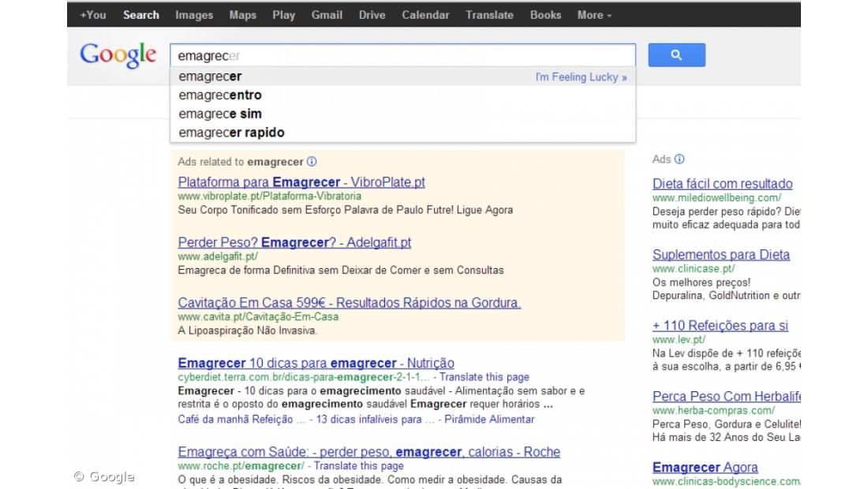Open the 'Plataforma para Emagrecer - VibroPlate.pt' ad
The width and height of the screenshot is (868, 489).
coord(301,182)
